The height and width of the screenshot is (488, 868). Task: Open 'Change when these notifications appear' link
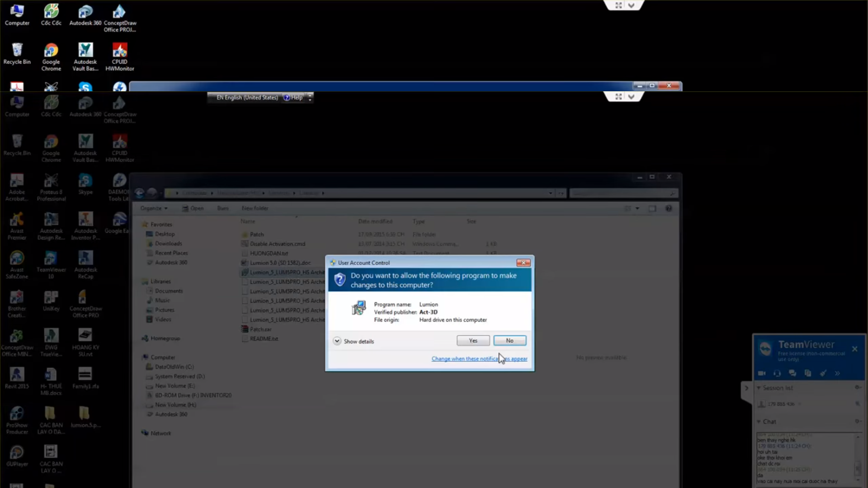tap(479, 359)
